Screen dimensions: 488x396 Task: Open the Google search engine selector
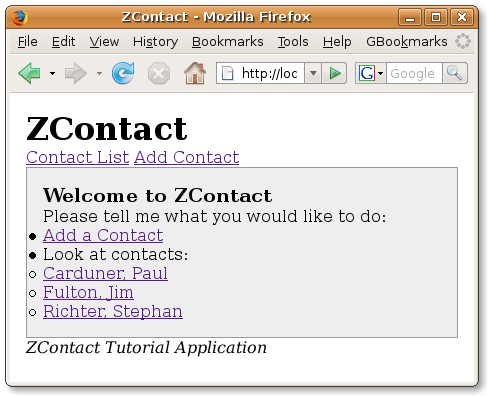[371, 73]
